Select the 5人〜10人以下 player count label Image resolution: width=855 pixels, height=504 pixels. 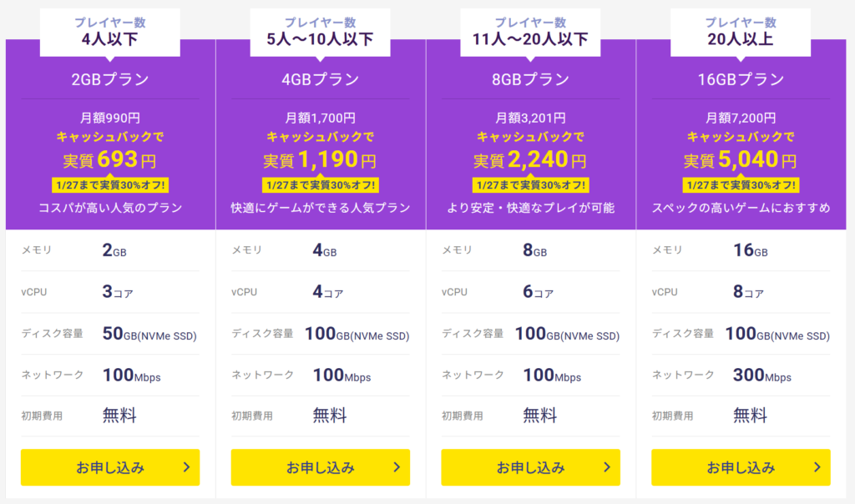coord(321,38)
